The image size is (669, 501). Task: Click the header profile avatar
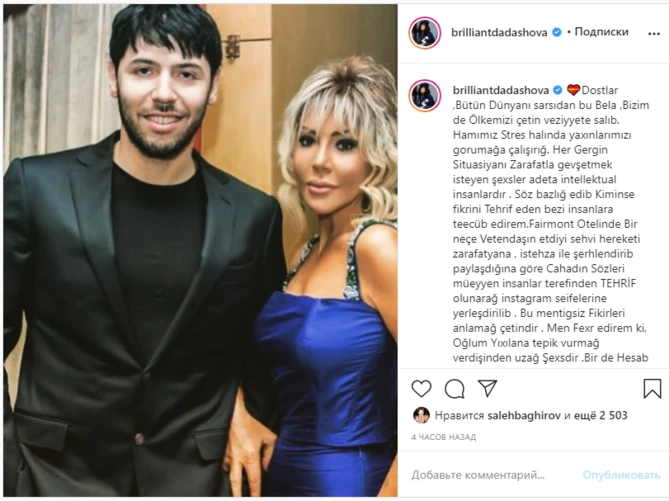[425, 33]
